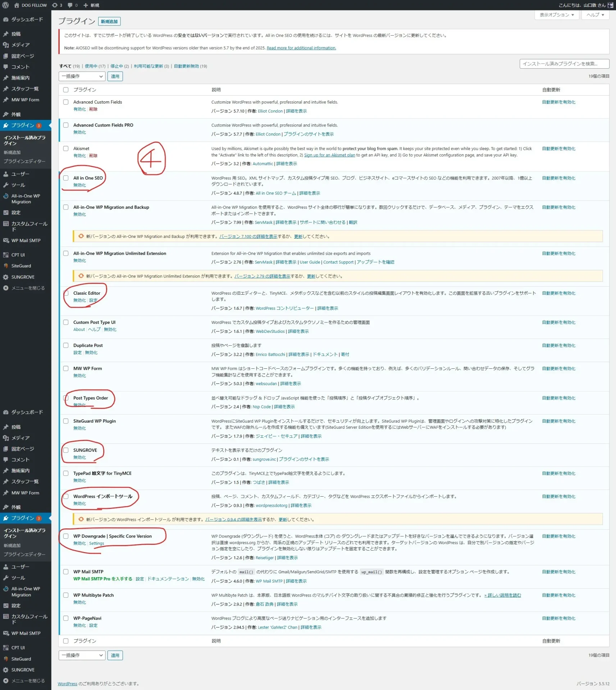Show 利用可能な更新 (3) plugin filter

(x=151, y=66)
